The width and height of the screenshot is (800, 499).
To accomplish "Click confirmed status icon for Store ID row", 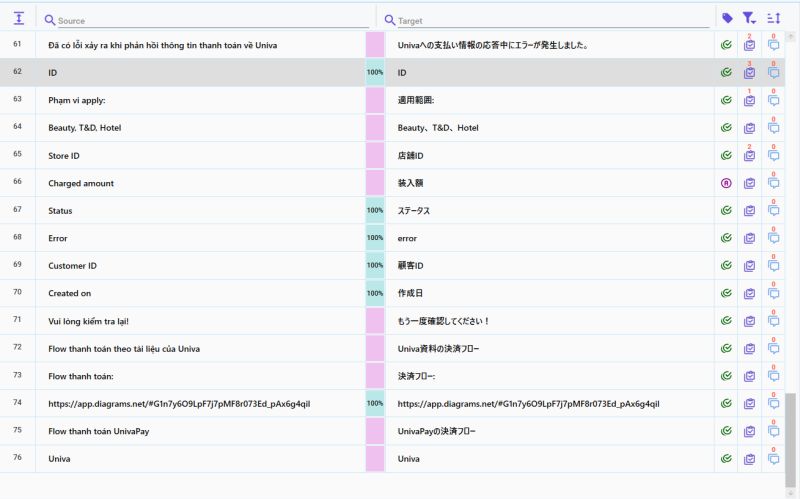I will click(x=726, y=155).
